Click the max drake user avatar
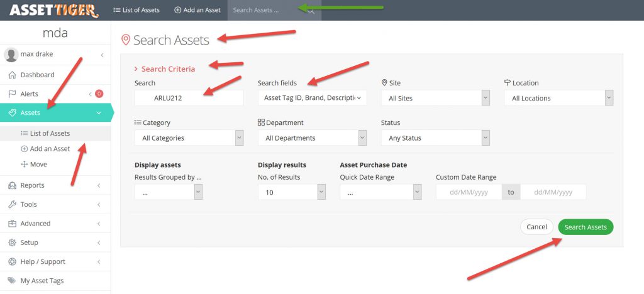Image resolution: width=644 pixels, height=294 pixels. [11, 55]
